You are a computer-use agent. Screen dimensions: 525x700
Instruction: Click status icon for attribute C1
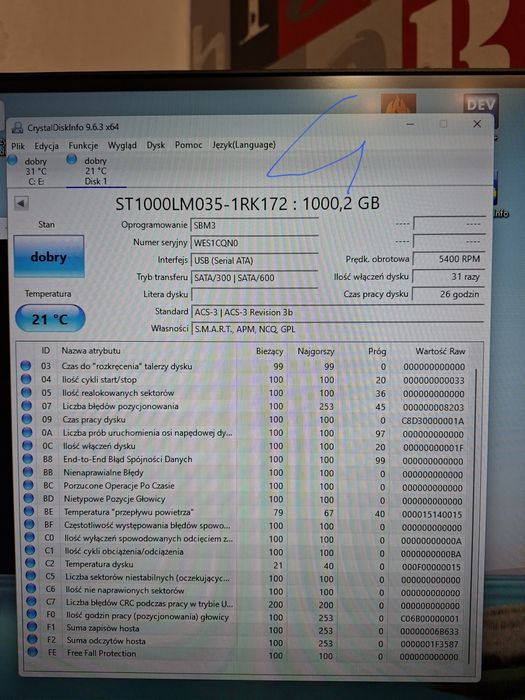click(30, 551)
